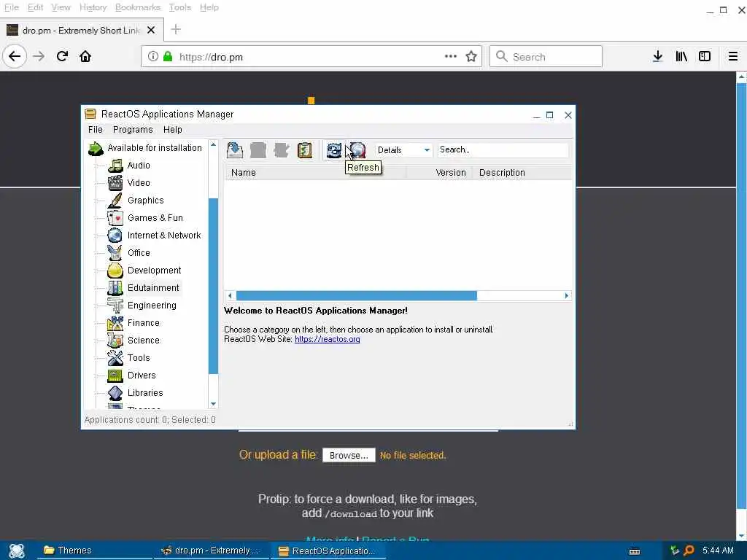Image resolution: width=747 pixels, height=560 pixels.
Task: Select the Finance category icon
Action: click(115, 323)
